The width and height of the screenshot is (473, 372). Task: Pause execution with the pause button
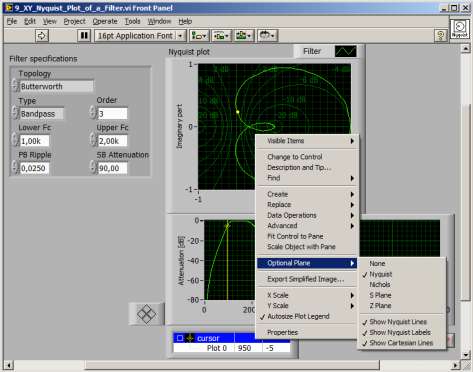[84, 36]
